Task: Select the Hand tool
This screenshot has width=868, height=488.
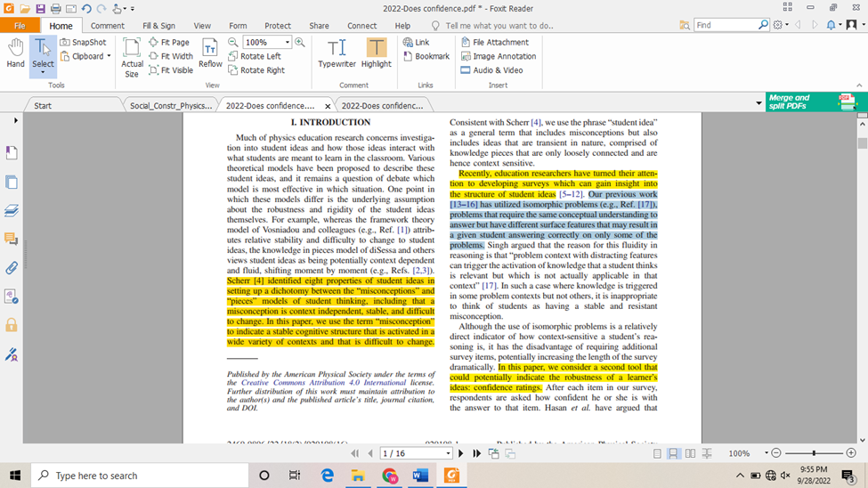Action: 15,53
